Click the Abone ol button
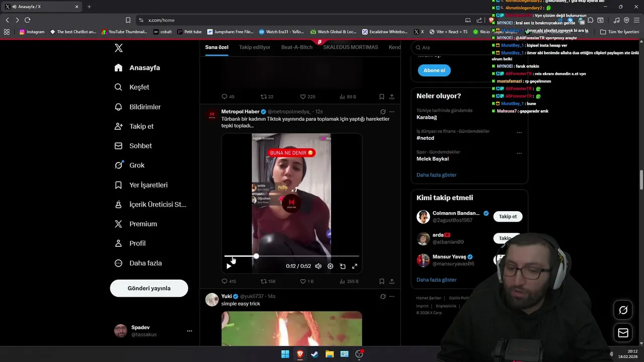The image size is (644, 362). click(434, 70)
